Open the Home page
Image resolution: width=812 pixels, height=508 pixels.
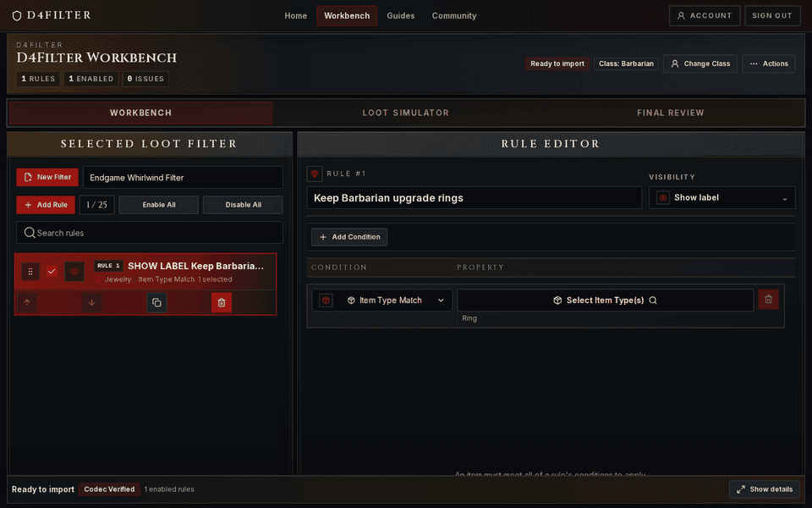pos(295,15)
